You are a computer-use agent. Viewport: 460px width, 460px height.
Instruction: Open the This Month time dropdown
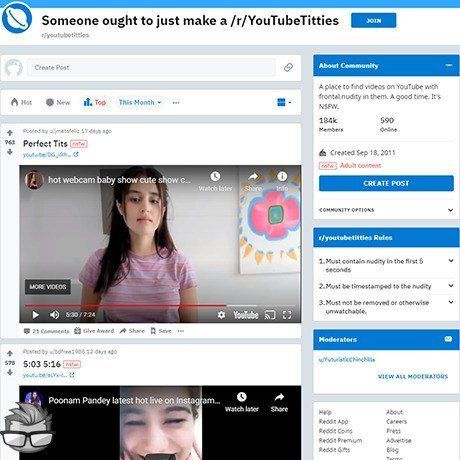pos(140,102)
